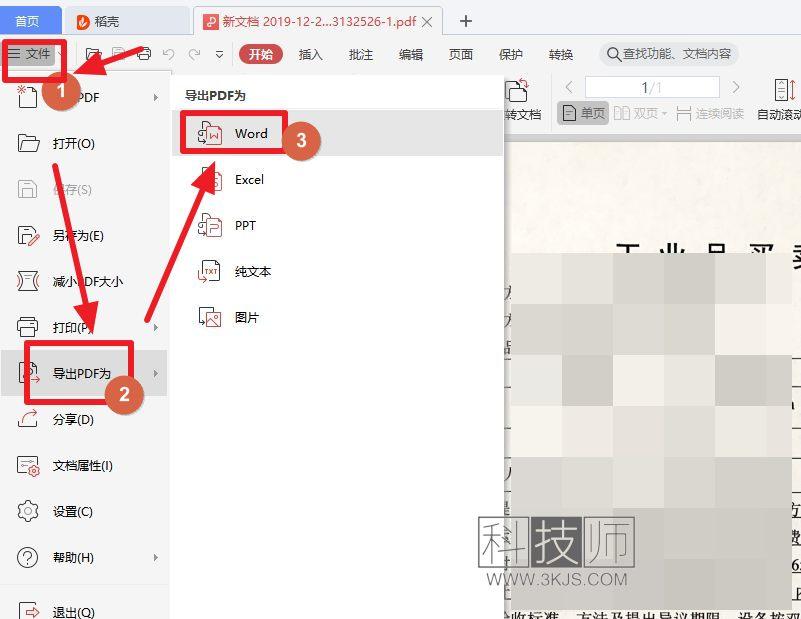
Task: Click the page number field showing 1/1
Action: (x=652, y=87)
